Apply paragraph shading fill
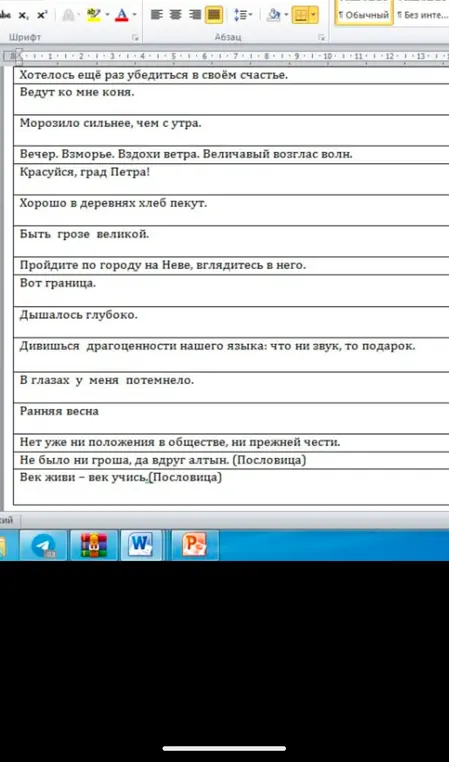 (274, 15)
